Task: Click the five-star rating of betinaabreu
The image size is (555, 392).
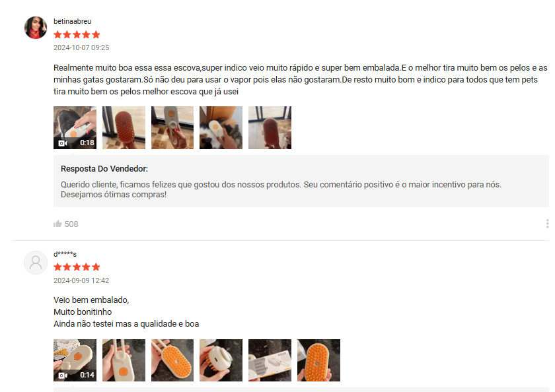Action: (x=77, y=34)
